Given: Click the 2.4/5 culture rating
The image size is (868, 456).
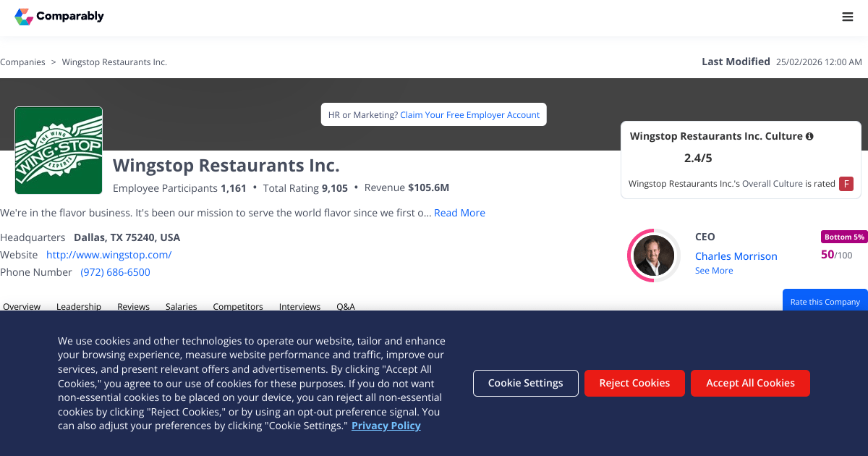Looking at the screenshot, I should point(699,158).
